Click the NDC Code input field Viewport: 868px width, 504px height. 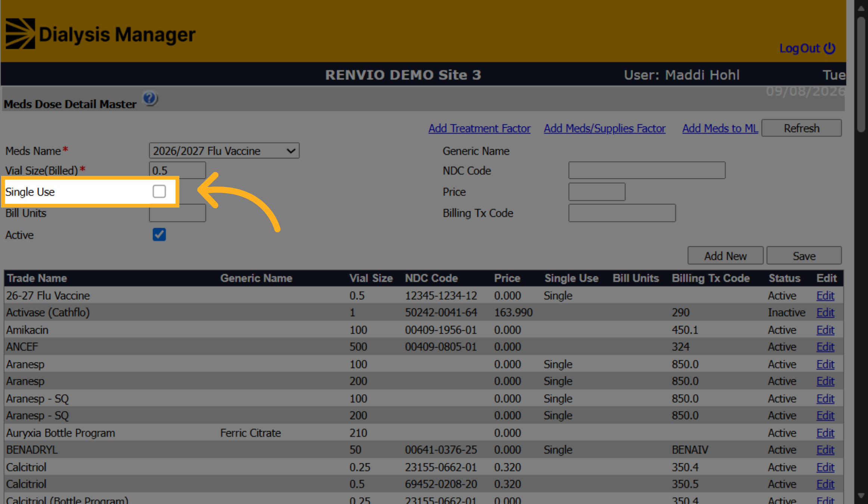click(x=647, y=171)
